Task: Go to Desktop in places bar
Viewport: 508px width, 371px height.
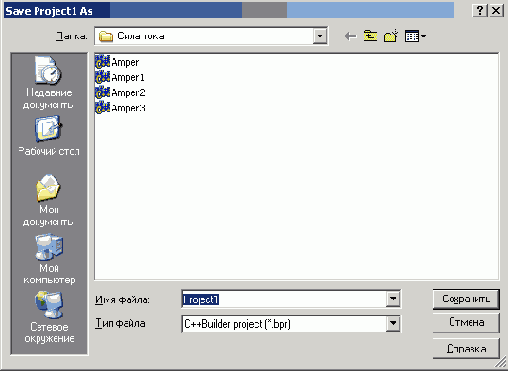Action: coord(49,136)
